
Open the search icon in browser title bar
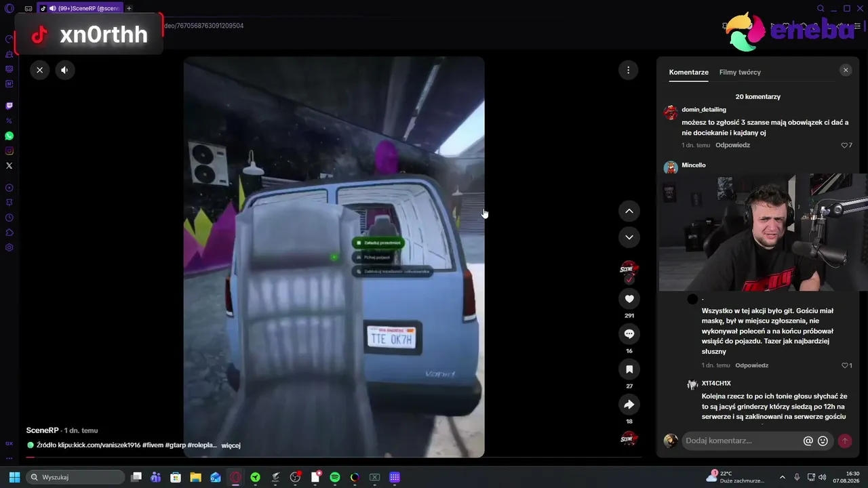coord(821,8)
